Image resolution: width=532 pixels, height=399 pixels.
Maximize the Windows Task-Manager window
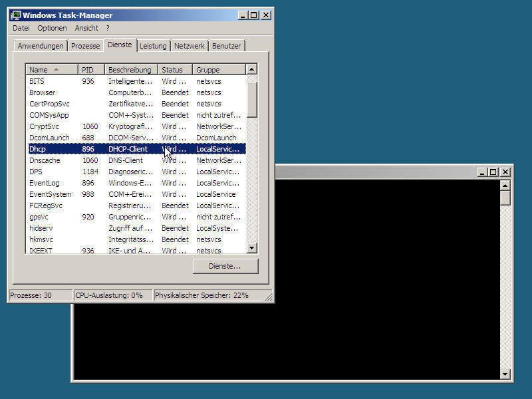pyautogui.click(x=254, y=15)
